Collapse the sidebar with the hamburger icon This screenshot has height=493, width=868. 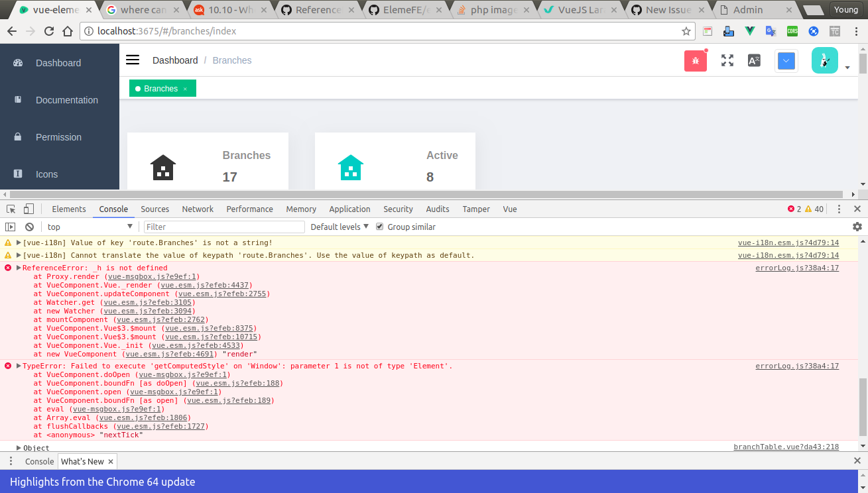coord(132,60)
